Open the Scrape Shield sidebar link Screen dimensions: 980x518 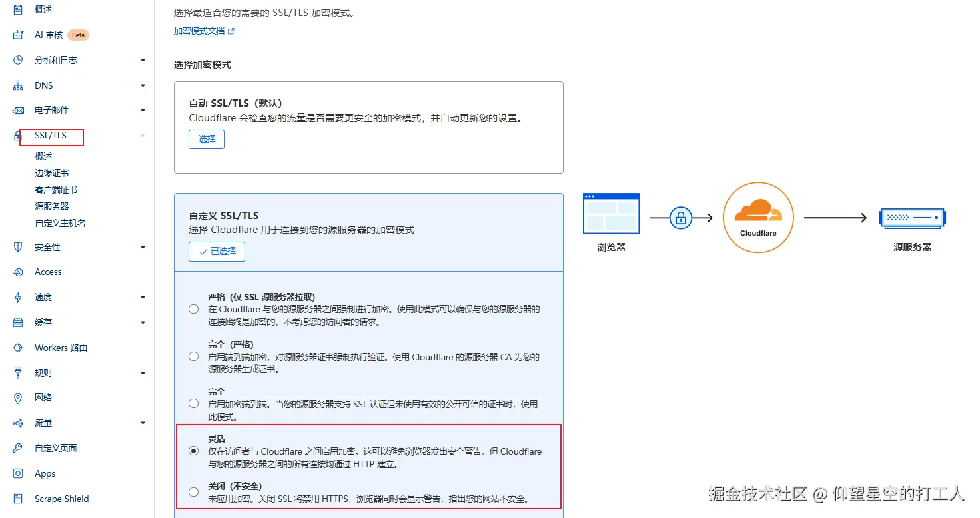coord(62,499)
